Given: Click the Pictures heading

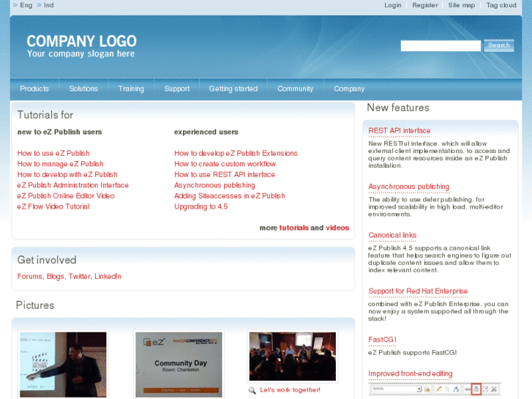Looking at the screenshot, I should point(35,305).
